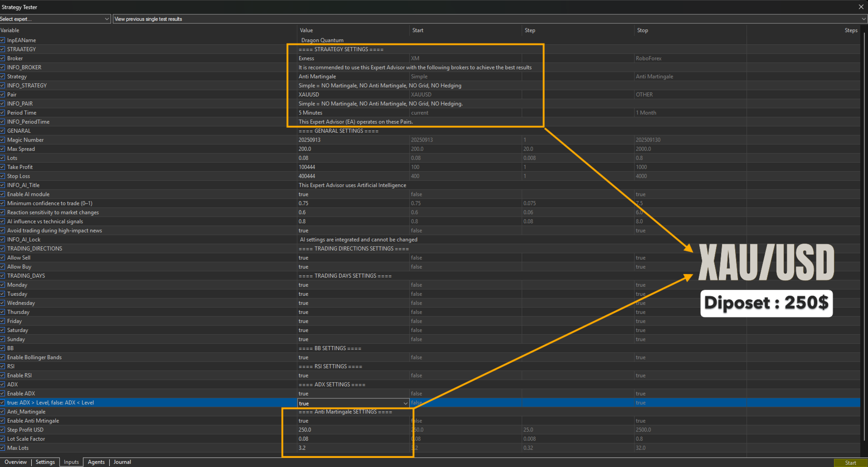
Task: Close the Strategy Tester window
Action: click(x=861, y=7)
